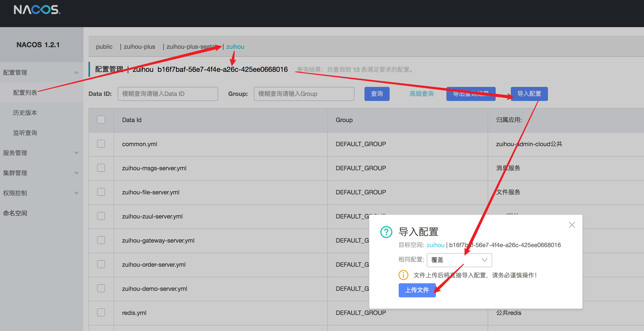Click the 上传文件 upload button

[x=417, y=290]
